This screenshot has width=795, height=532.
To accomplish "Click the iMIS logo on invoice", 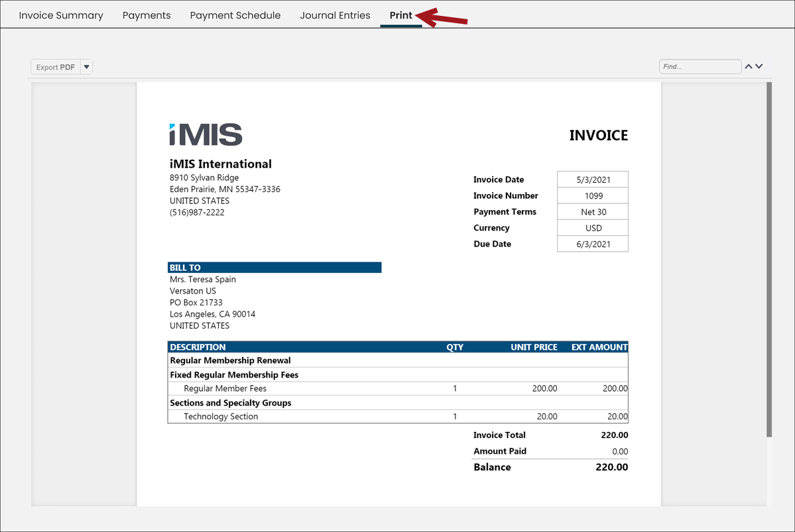I will pos(206,134).
